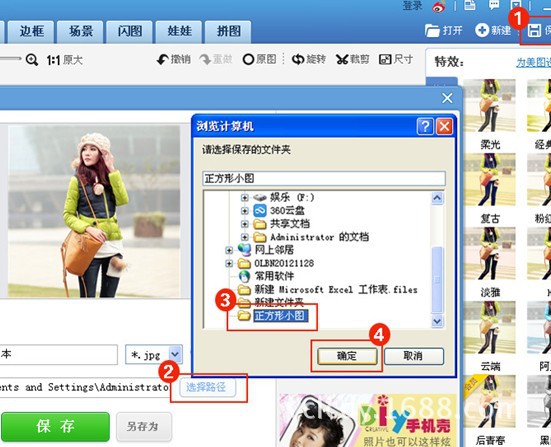Open the 边框 tab

(31, 32)
